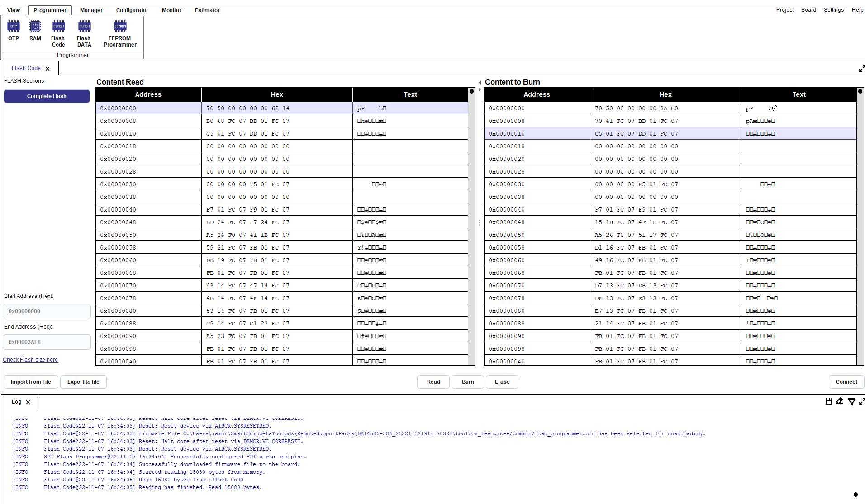Click Import from File button
865x504 pixels.
[31, 382]
